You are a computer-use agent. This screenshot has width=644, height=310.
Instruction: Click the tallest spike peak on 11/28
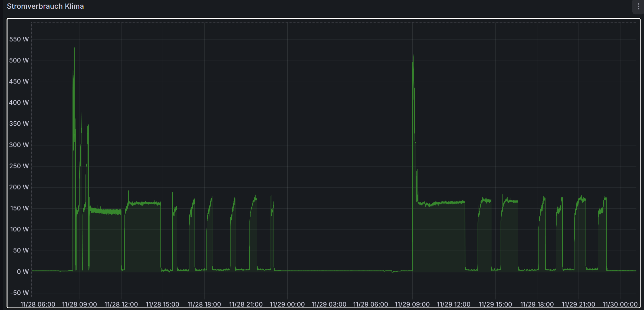[x=74, y=48]
